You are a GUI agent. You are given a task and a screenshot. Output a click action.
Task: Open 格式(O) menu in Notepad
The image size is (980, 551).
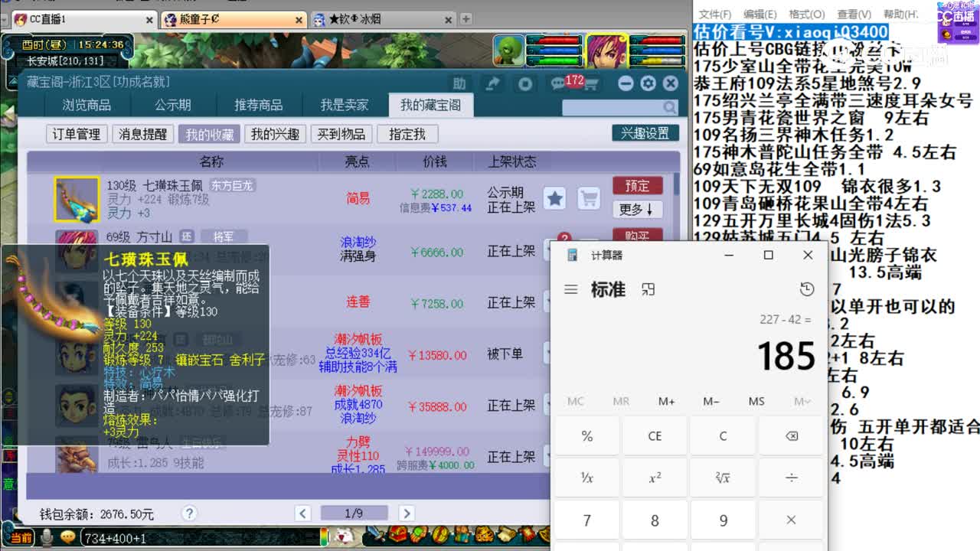(807, 14)
